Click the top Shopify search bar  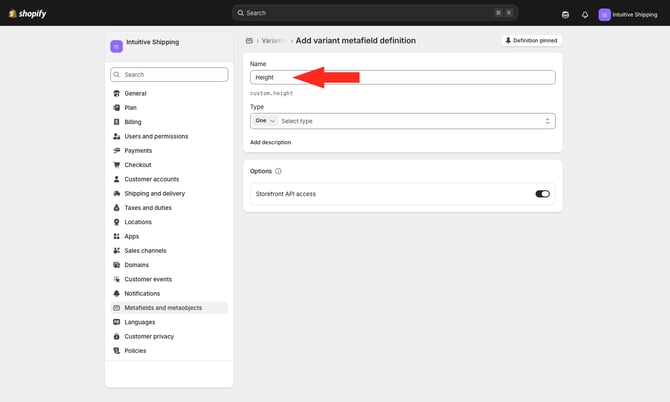(x=375, y=13)
